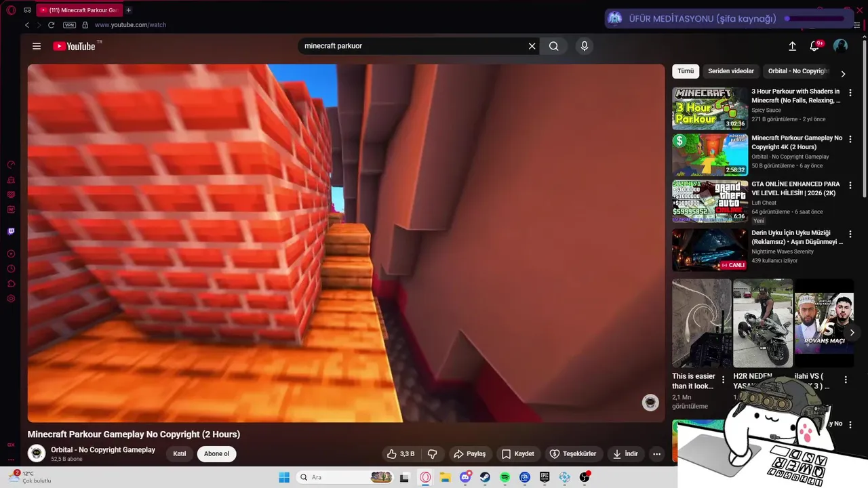Open options for 'This is easier' Short

coord(723,380)
